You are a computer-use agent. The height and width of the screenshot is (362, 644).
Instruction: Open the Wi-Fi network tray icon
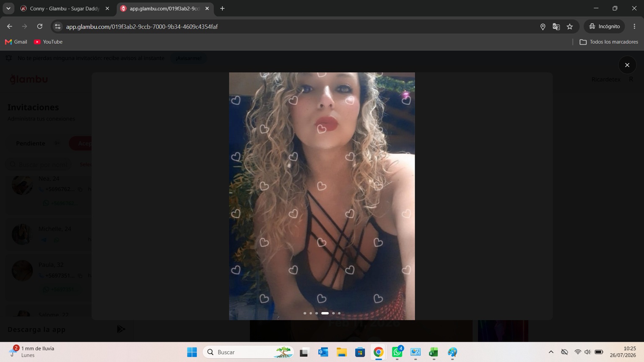[578, 352]
